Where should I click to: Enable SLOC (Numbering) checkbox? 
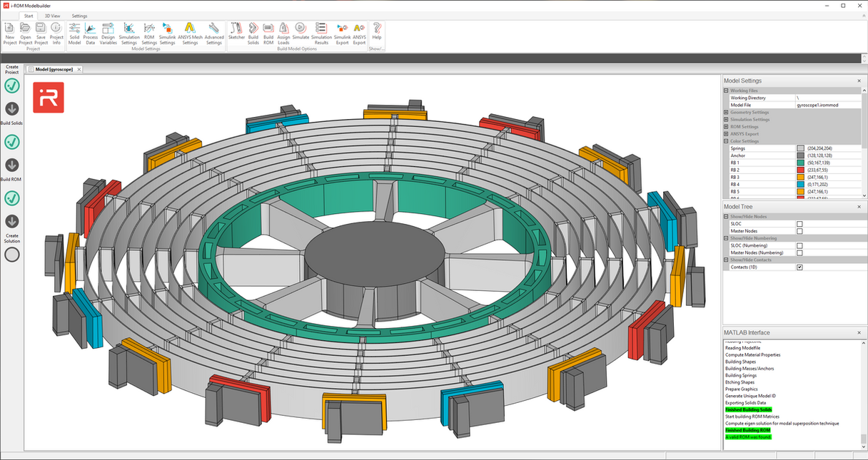pyautogui.click(x=799, y=245)
